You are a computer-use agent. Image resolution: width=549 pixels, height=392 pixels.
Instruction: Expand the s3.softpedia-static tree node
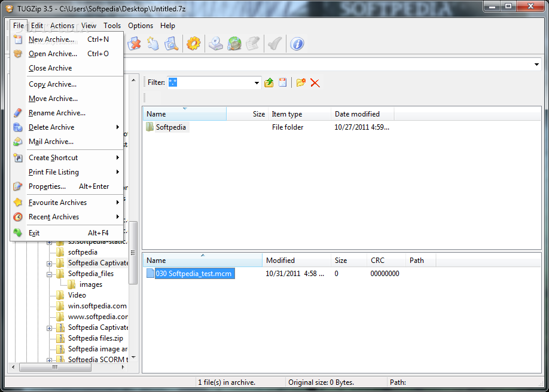click(50, 242)
